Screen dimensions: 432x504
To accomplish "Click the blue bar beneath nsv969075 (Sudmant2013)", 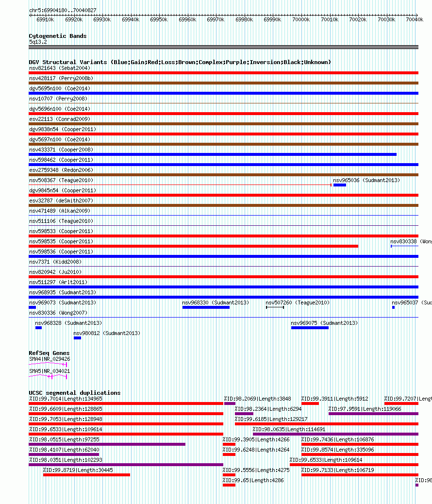I will tap(310, 328).
